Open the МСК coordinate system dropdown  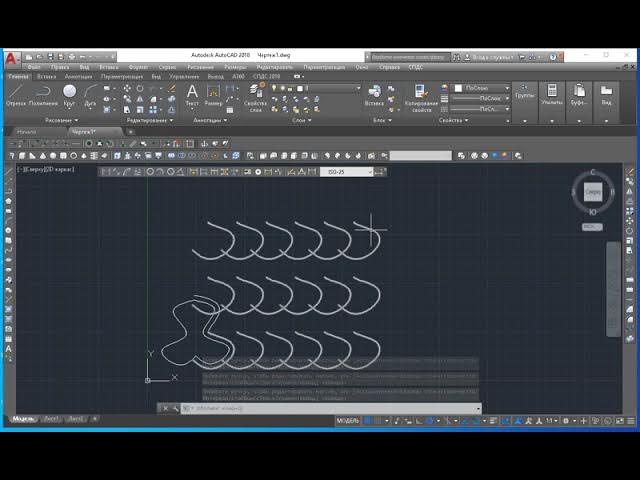tap(592, 227)
